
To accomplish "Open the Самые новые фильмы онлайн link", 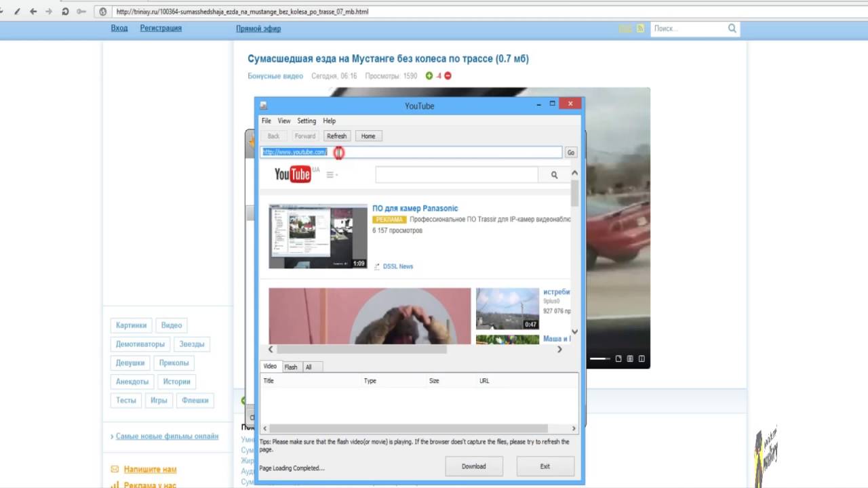I will (x=167, y=436).
